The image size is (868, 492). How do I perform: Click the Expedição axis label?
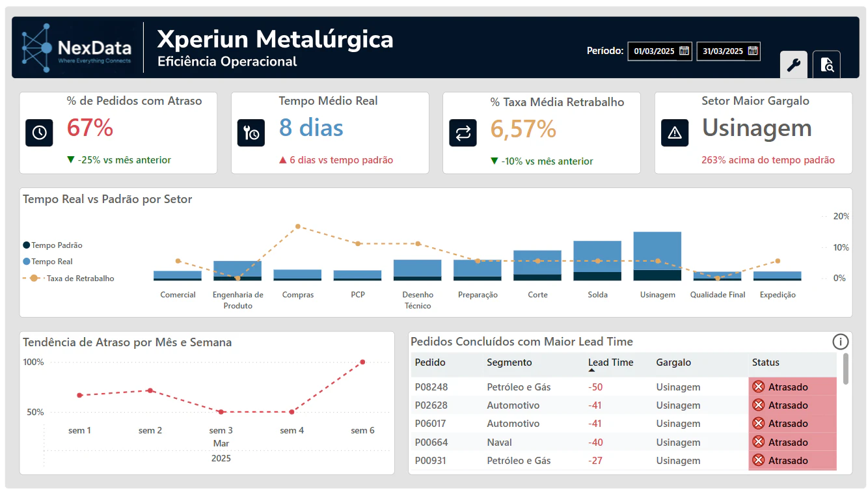(x=778, y=295)
